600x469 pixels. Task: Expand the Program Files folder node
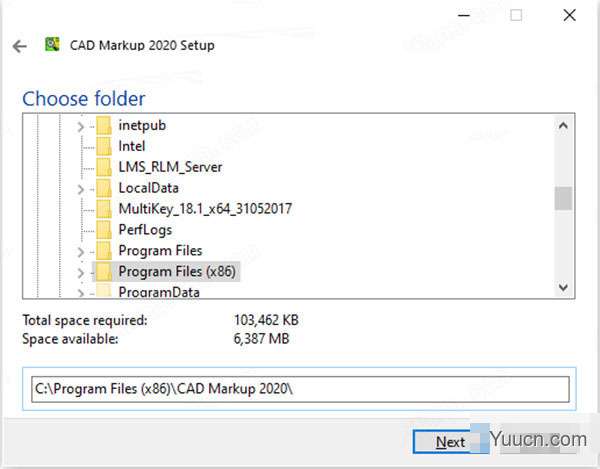[80, 252]
